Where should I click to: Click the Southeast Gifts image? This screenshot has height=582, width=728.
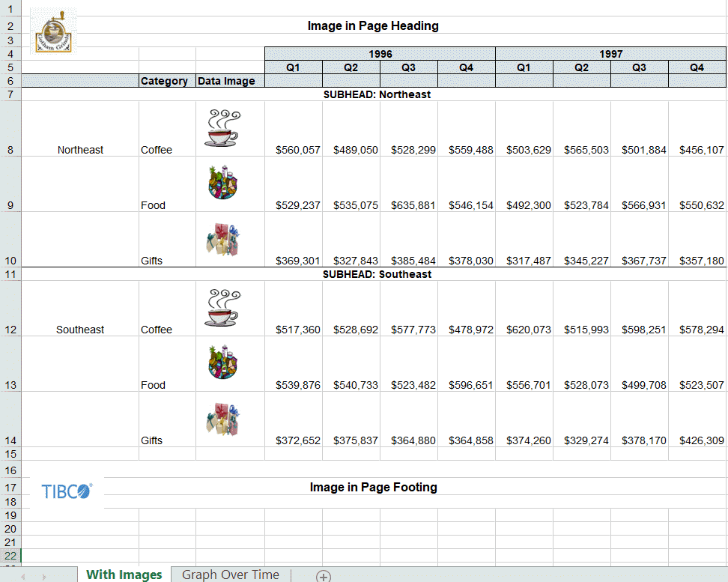[223, 419]
